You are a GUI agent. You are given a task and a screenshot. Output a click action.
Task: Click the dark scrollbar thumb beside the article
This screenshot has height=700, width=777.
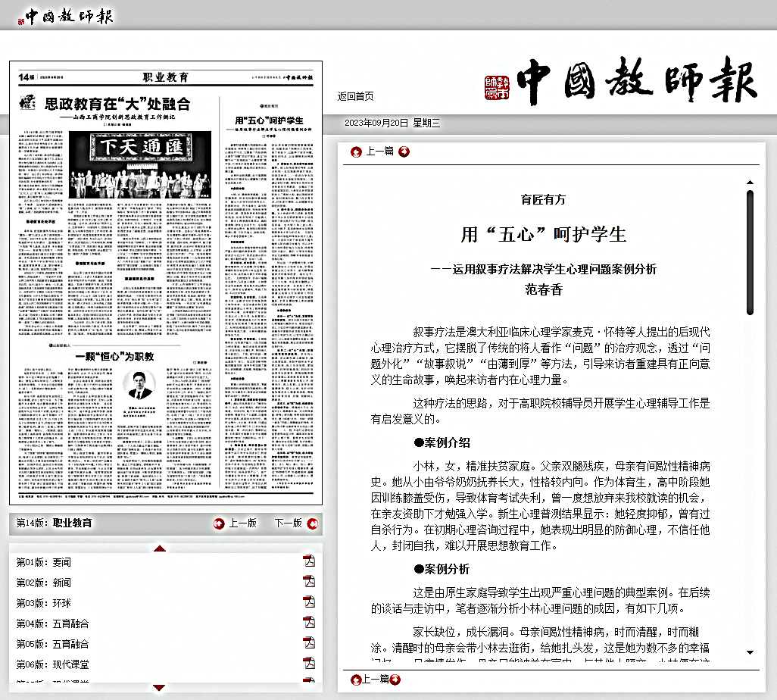[750, 253]
